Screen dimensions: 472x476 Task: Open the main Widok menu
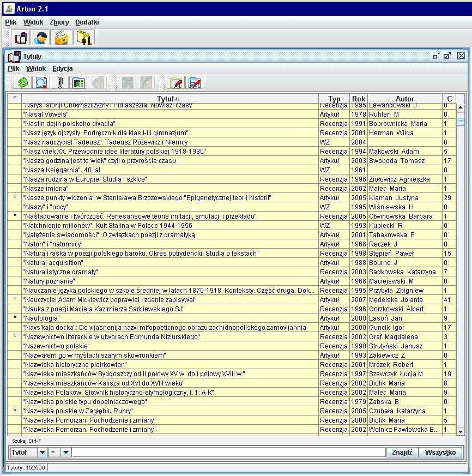click(x=33, y=22)
